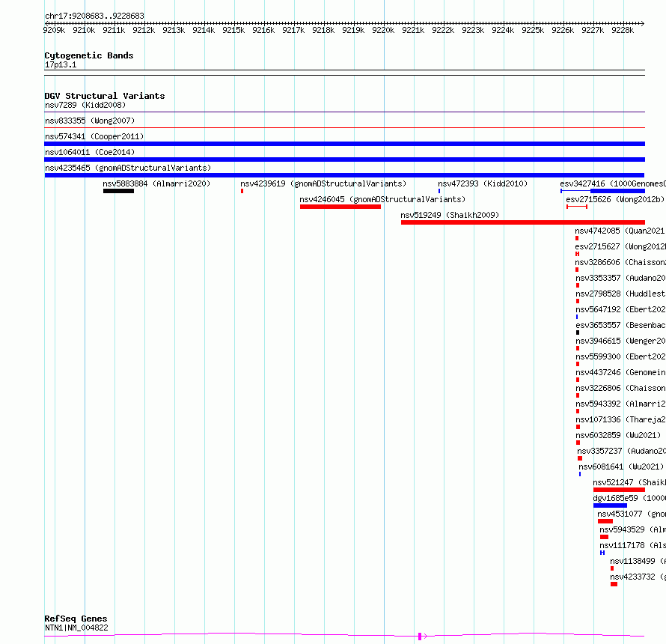
Task: Click the nsv4239619 gnomAD variant label
Action: [323, 183]
